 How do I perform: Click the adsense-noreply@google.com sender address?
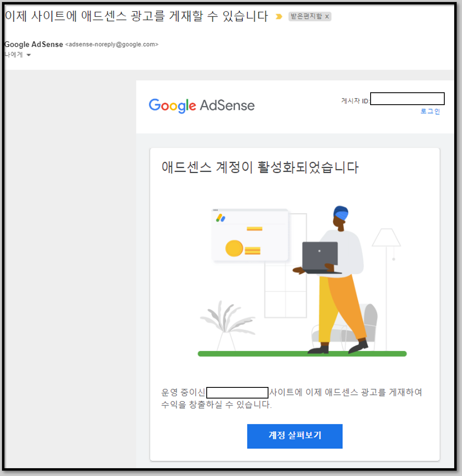pyautogui.click(x=112, y=45)
